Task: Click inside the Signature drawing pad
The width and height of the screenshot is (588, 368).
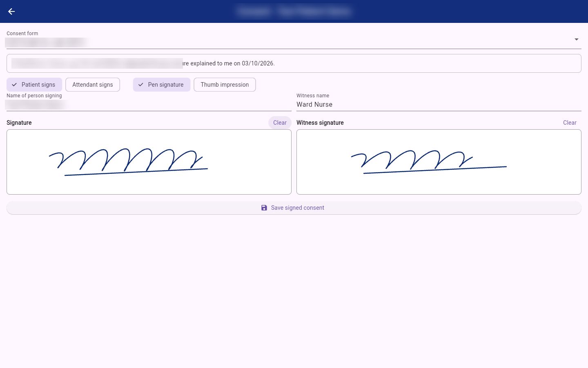Action: [x=149, y=162]
